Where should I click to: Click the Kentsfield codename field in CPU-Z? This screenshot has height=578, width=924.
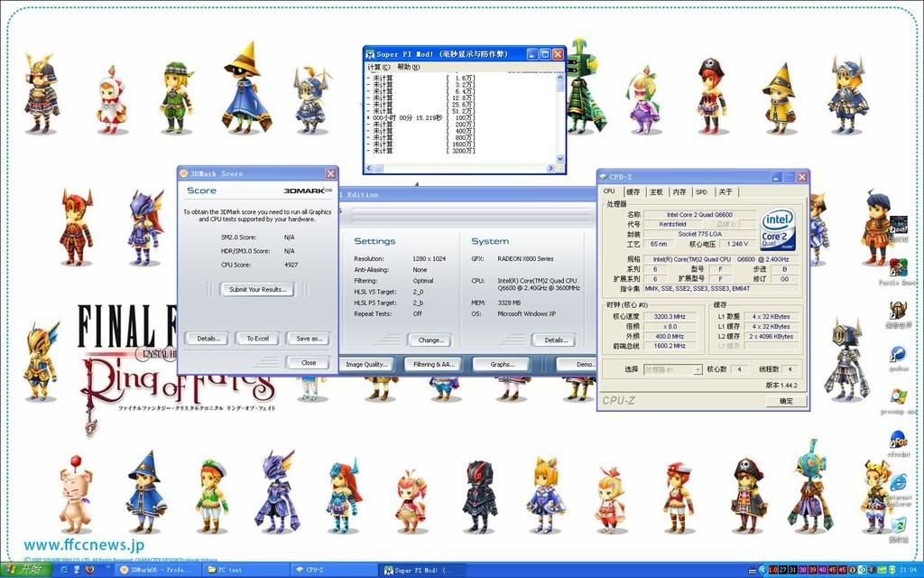pyautogui.click(x=672, y=224)
